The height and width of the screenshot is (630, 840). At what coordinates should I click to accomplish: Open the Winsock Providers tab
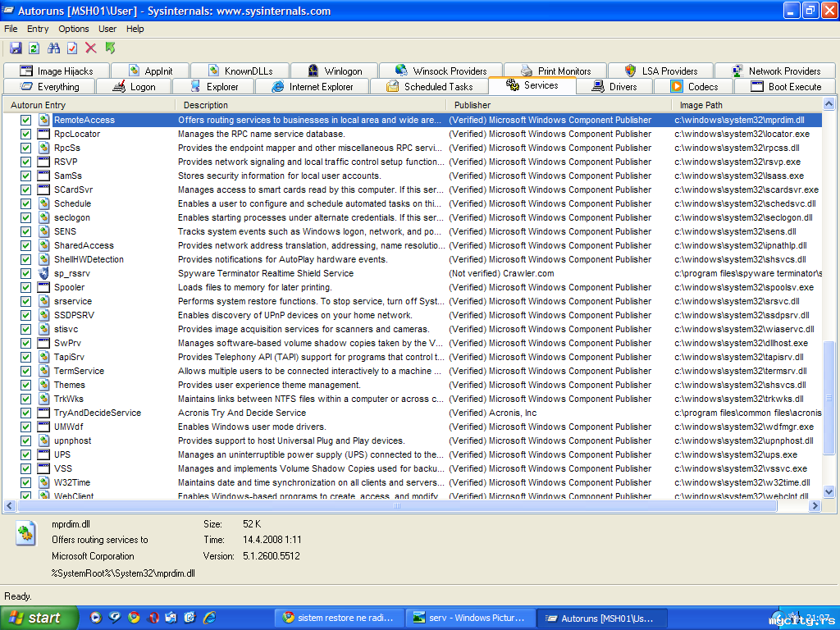coord(441,71)
